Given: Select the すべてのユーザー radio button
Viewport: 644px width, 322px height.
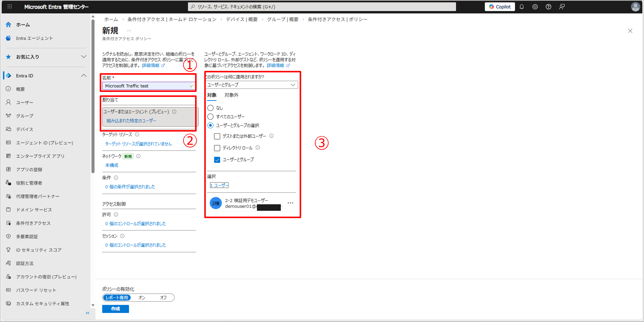Looking at the screenshot, I should tap(210, 117).
